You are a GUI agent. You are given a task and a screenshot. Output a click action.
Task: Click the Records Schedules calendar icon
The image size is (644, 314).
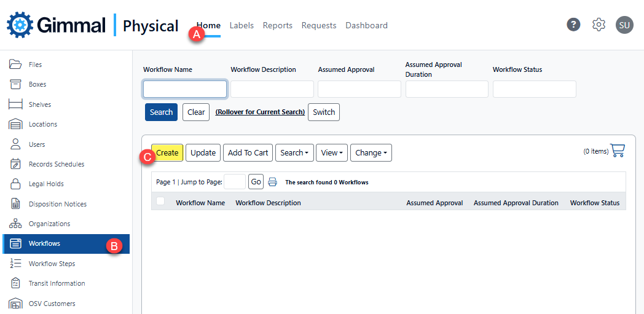(15, 164)
